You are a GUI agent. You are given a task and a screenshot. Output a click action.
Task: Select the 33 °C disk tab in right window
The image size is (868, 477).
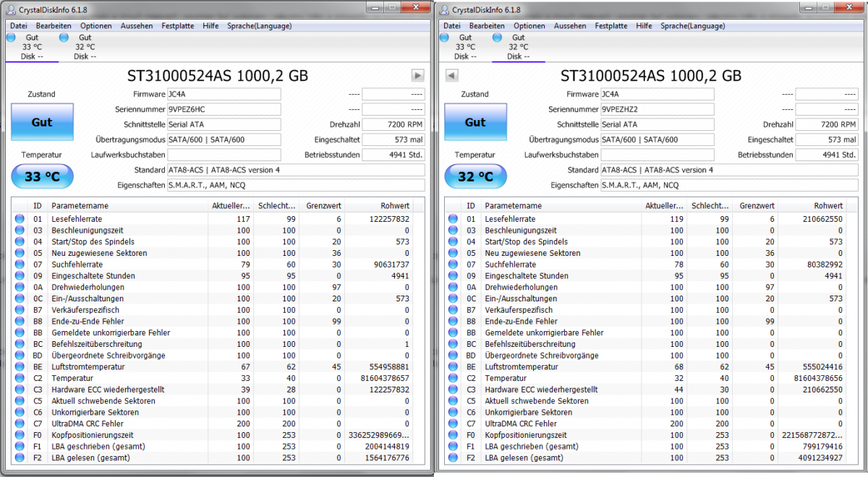coord(465,46)
